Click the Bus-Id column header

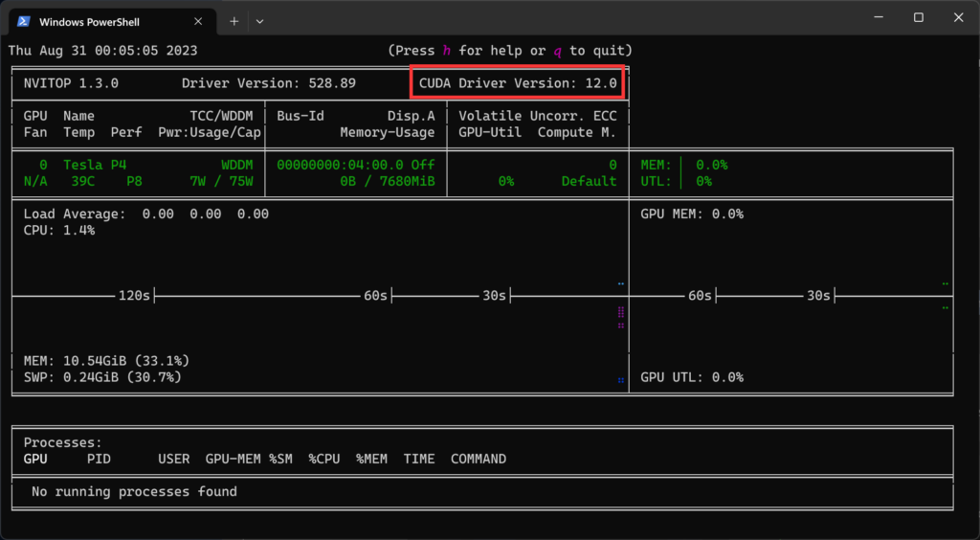[301, 116]
